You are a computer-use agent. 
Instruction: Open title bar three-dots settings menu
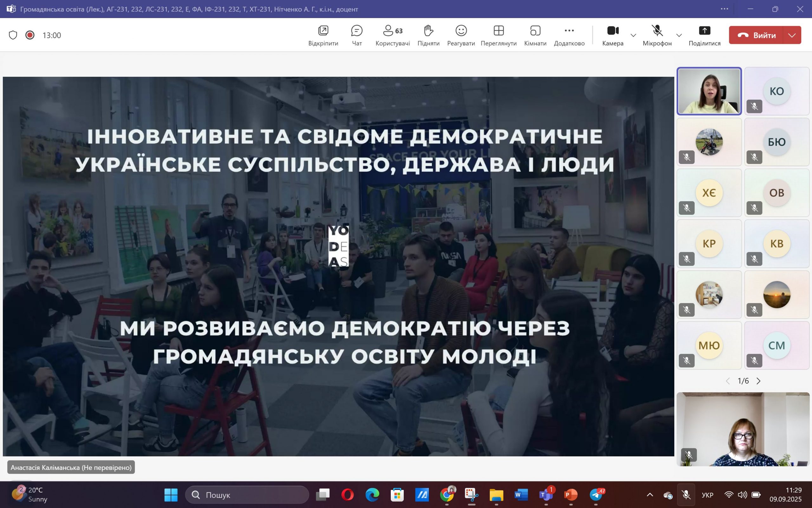(x=724, y=9)
